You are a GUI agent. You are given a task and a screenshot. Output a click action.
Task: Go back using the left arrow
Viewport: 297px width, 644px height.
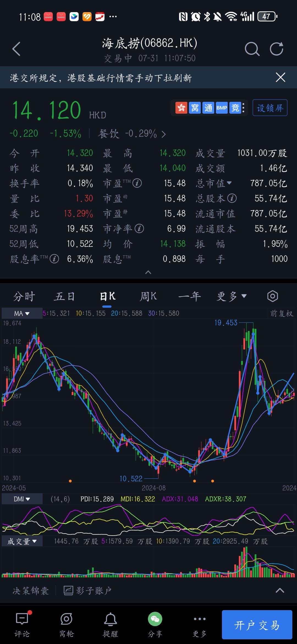tap(16, 49)
